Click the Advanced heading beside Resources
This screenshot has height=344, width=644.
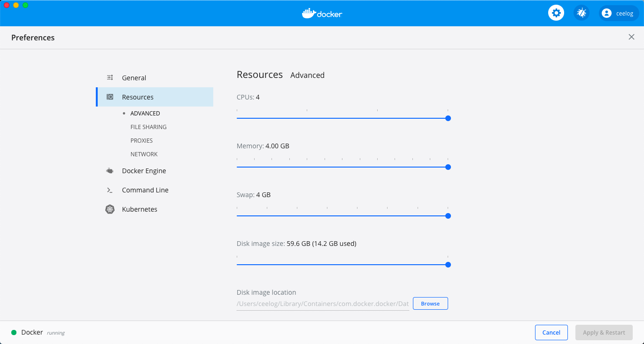(307, 75)
